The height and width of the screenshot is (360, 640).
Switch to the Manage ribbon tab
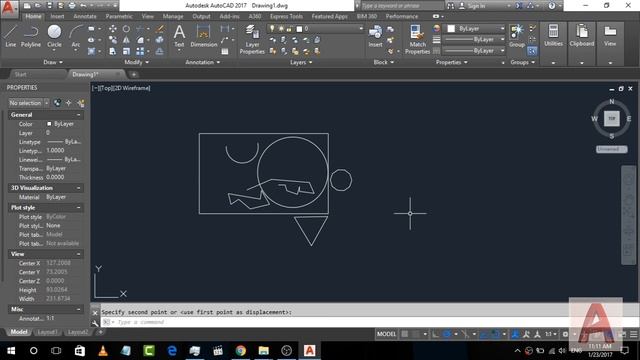173,16
